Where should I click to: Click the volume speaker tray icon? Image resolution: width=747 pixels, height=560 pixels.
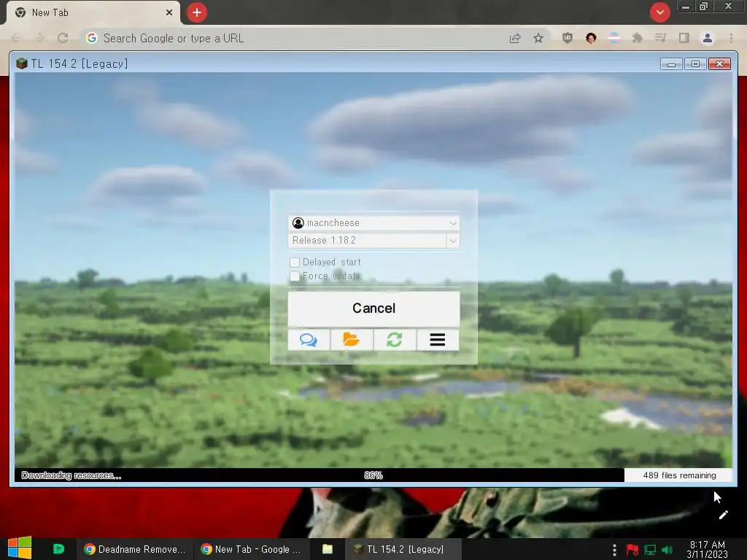pyautogui.click(x=667, y=550)
